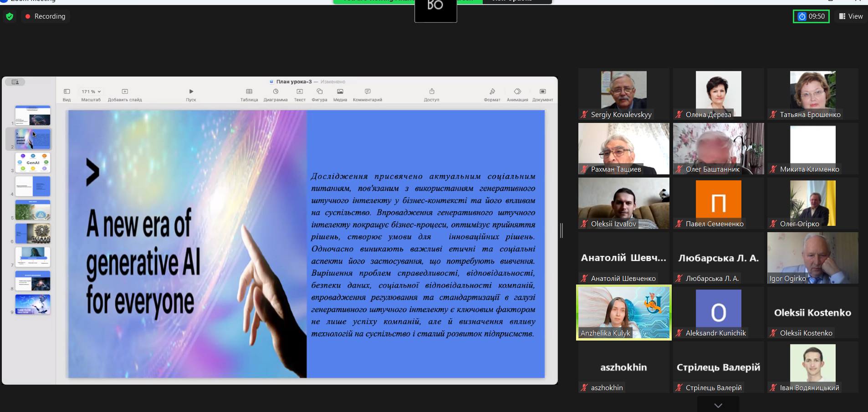Click muted mic icon beside Олег Огірко
The height and width of the screenshot is (412, 868).
(x=773, y=224)
